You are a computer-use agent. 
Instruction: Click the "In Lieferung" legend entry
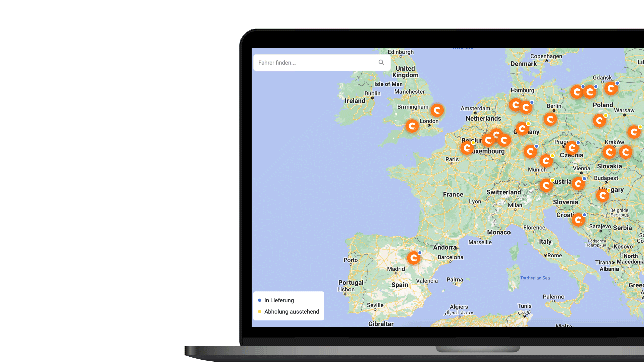point(279,300)
